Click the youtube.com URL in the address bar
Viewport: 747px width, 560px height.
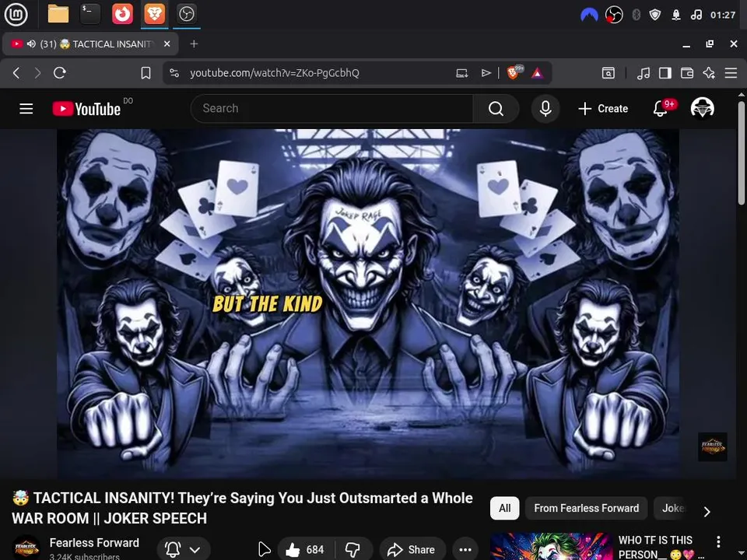coord(275,73)
